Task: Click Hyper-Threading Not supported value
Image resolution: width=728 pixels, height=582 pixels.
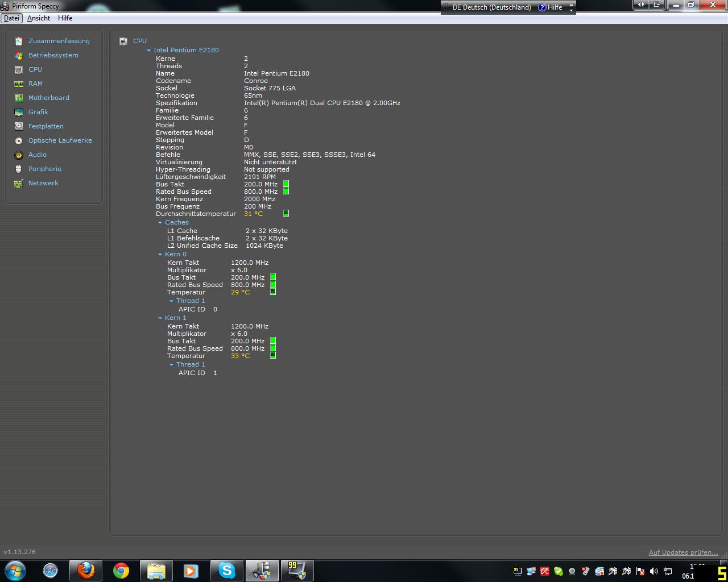Action: [x=267, y=169]
